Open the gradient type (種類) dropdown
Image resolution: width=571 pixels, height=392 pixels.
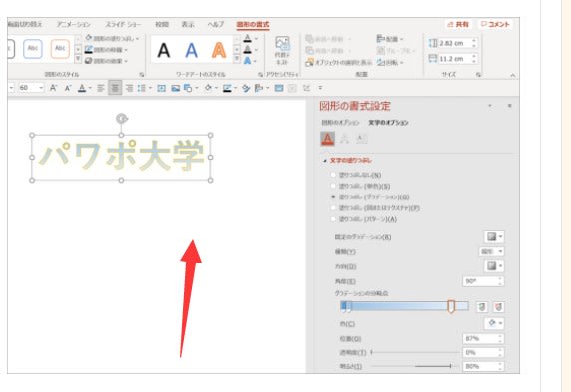(x=491, y=251)
